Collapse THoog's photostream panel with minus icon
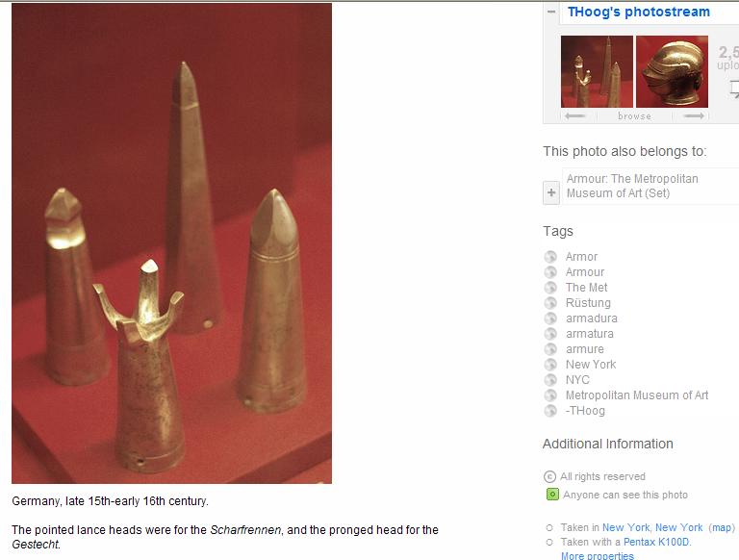Viewport: 739px width, 560px height. [x=551, y=13]
